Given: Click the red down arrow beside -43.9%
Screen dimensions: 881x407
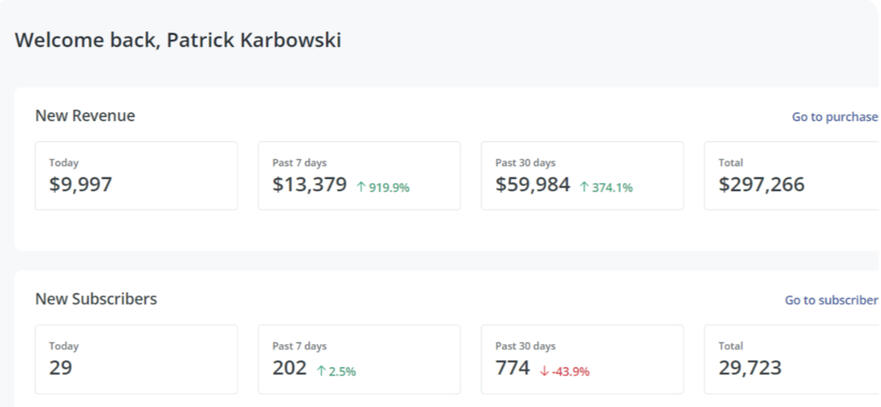Looking at the screenshot, I should tap(544, 371).
